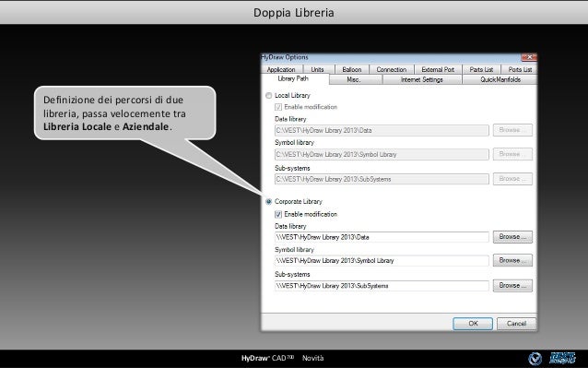Click the Corporate Data library path field

click(382, 237)
